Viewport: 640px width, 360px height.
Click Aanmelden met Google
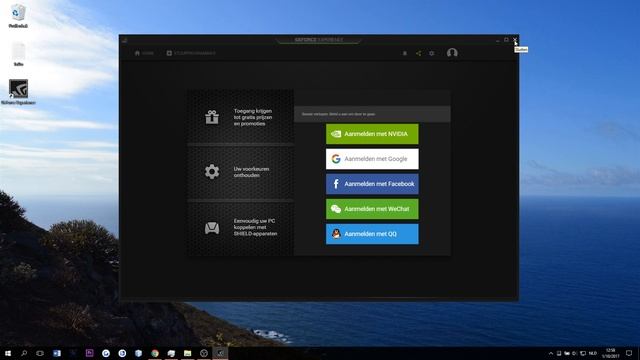(x=372, y=159)
